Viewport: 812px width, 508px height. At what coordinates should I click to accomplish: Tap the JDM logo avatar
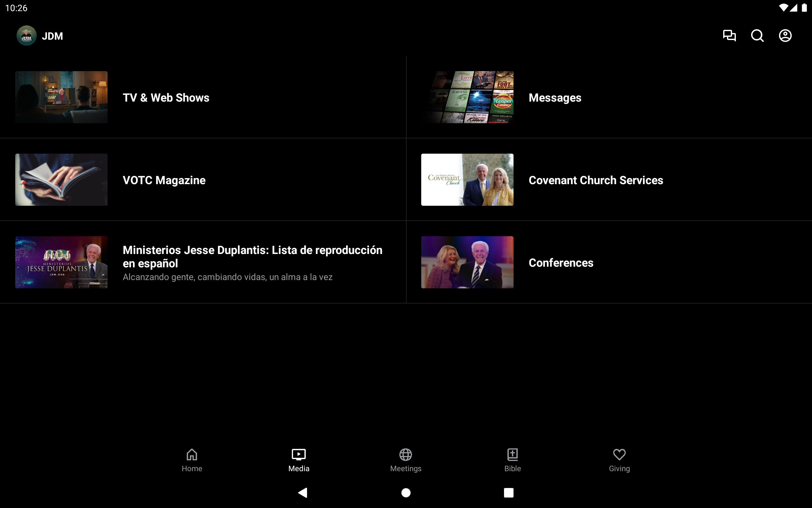(27, 36)
